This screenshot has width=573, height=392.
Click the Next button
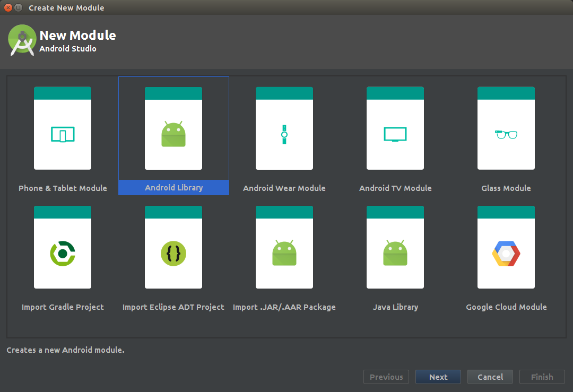tap(438, 377)
